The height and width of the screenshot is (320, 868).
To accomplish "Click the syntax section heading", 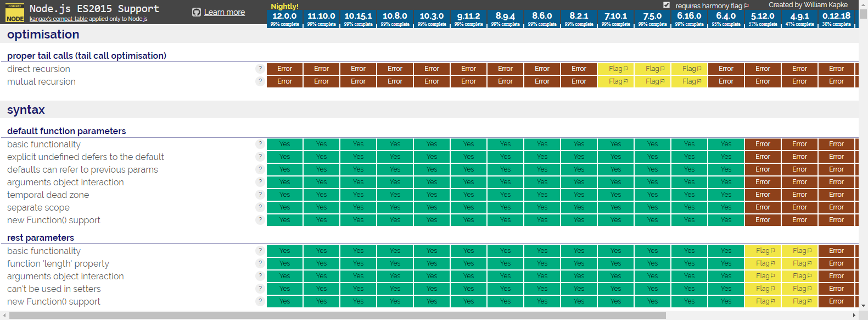I will 26,109.
